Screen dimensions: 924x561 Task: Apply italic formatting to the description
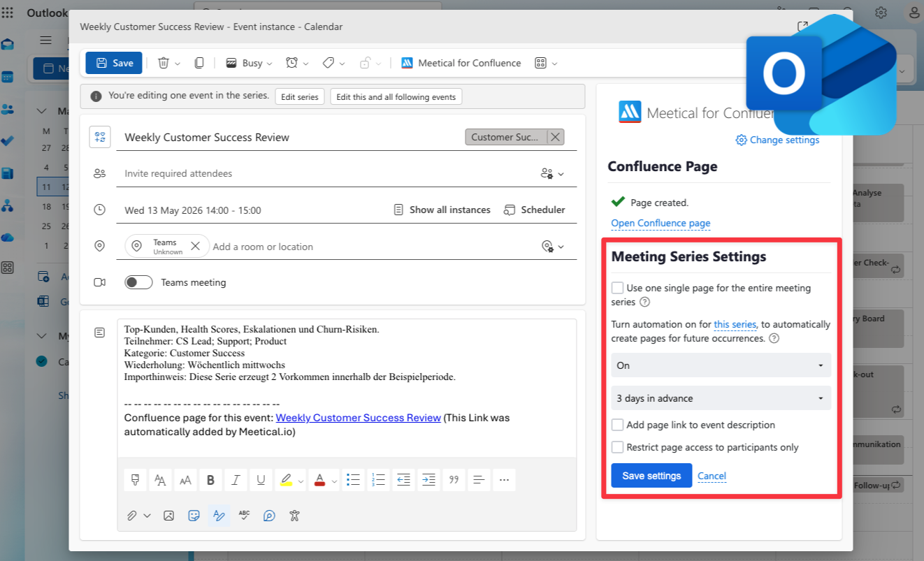(x=236, y=480)
